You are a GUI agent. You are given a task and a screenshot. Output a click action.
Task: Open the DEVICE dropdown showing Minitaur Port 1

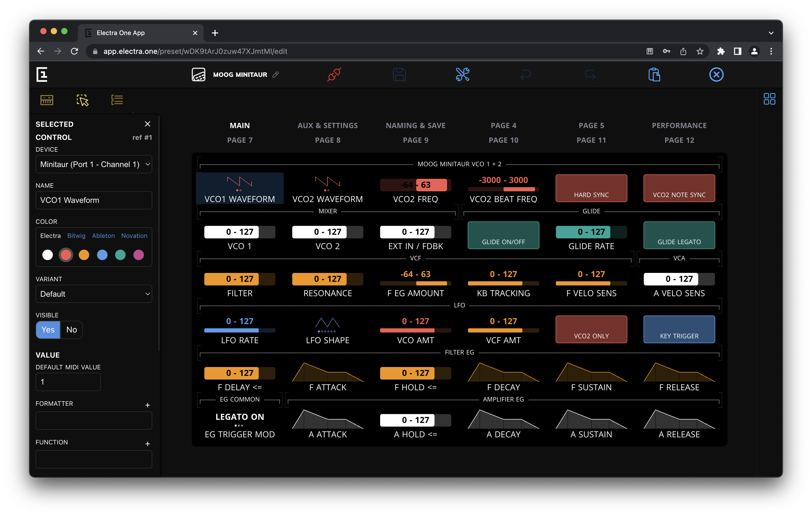[x=94, y=164]
